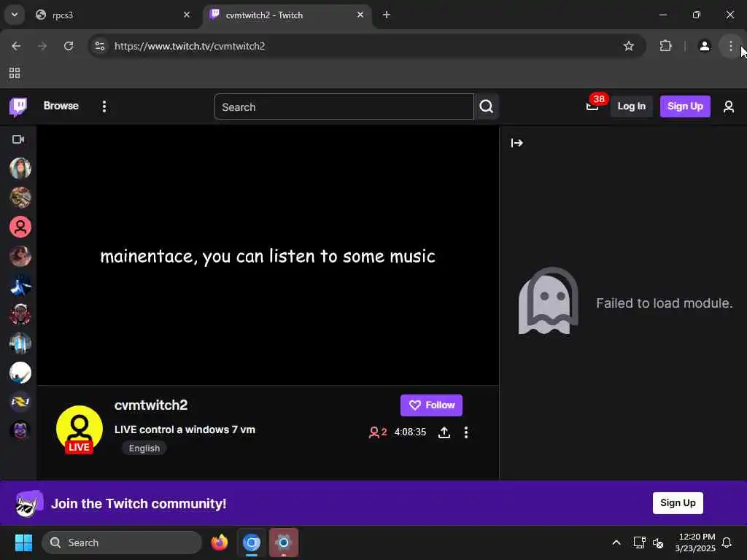The width and height of the screenshot is (747, 560).
Task: Click the address bar URL
Action: [190, 46]
